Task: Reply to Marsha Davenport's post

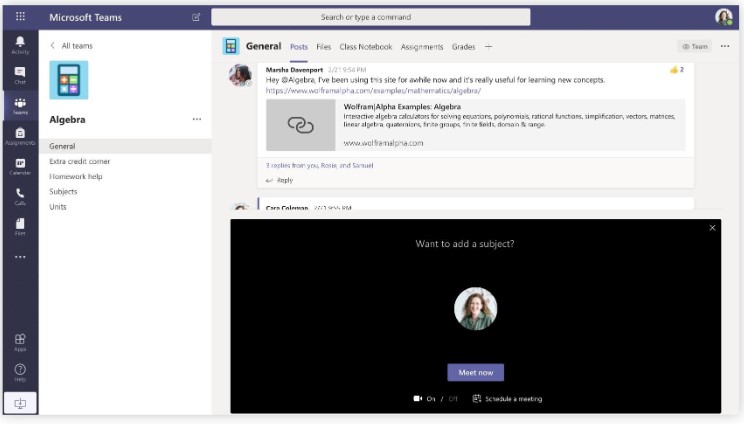Action: [x=279, y=180]
